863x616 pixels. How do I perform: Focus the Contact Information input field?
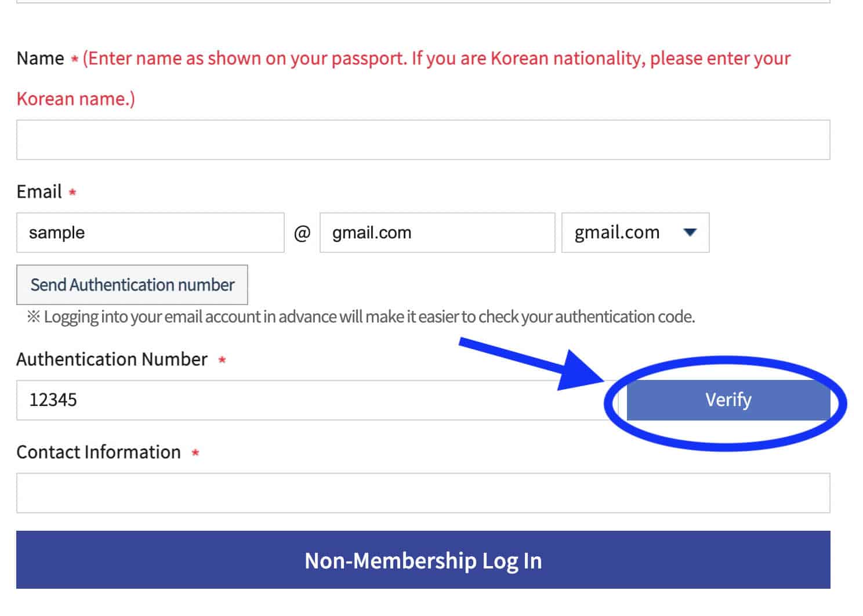tap(423, 493)
